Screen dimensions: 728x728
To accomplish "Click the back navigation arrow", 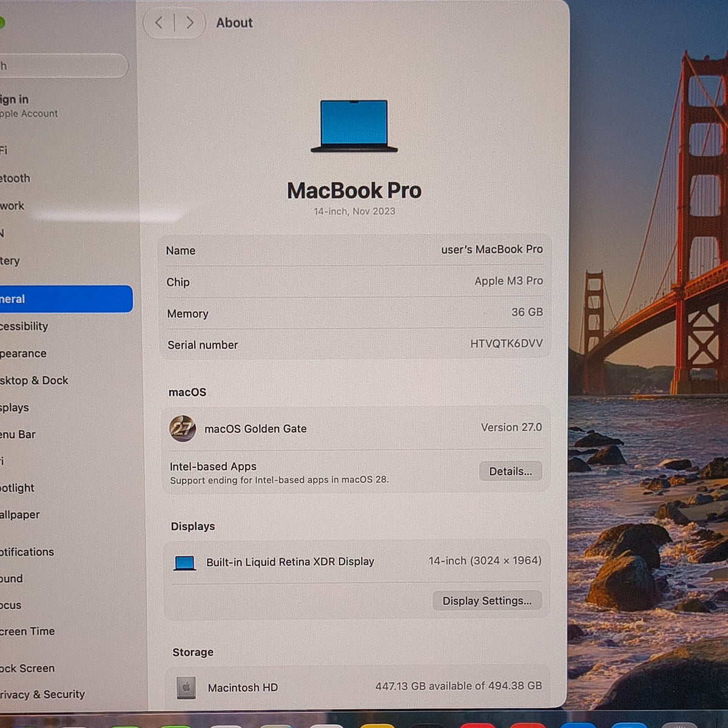I will (x=159, y=23).
